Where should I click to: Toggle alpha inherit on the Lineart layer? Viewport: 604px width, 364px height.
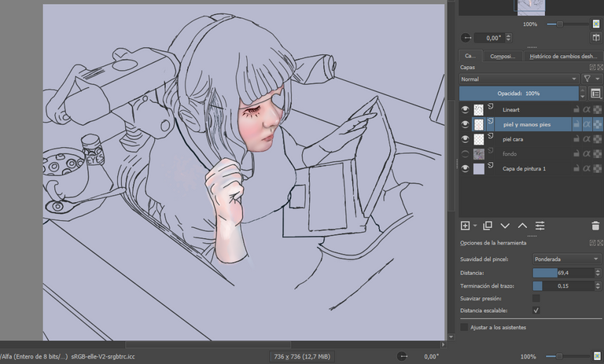tap(587, 110)
